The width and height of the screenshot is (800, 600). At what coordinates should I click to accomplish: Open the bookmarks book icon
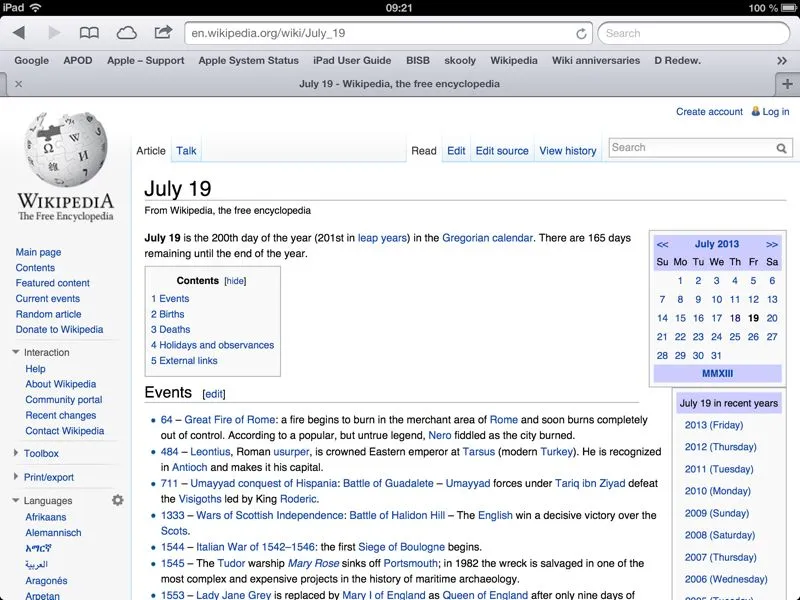90,33
